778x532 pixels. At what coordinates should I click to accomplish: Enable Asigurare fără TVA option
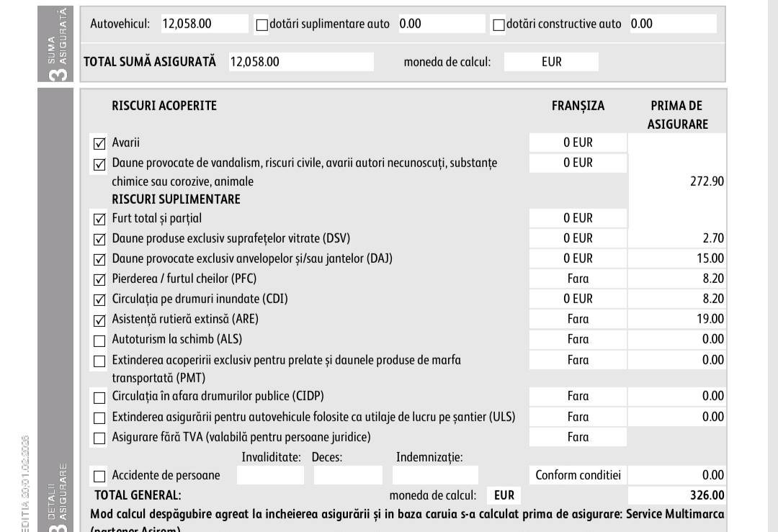(x=99, y=438)
